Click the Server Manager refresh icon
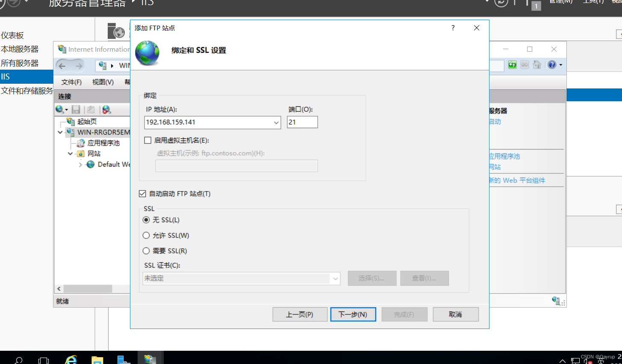 pyautogui.click(x=501, y=2)
